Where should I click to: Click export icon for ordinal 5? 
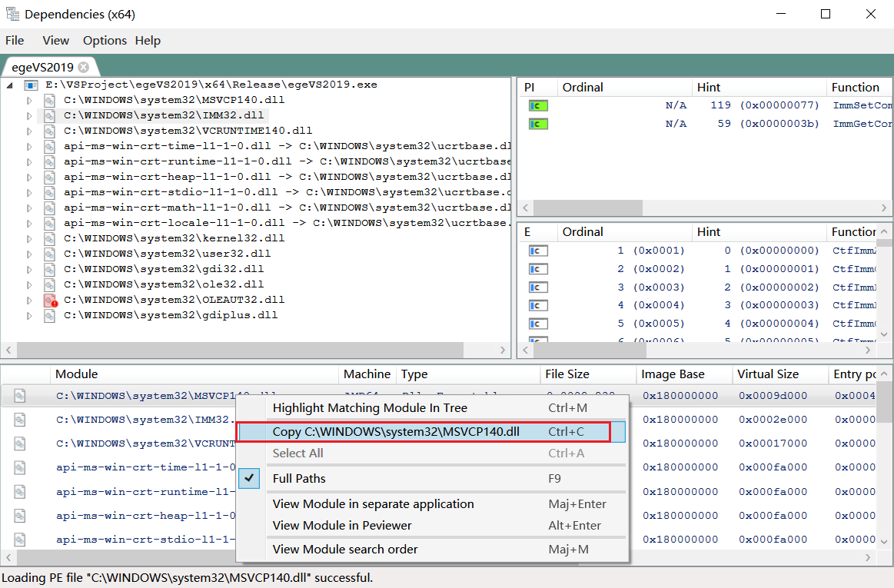click(x=538, y=324)
